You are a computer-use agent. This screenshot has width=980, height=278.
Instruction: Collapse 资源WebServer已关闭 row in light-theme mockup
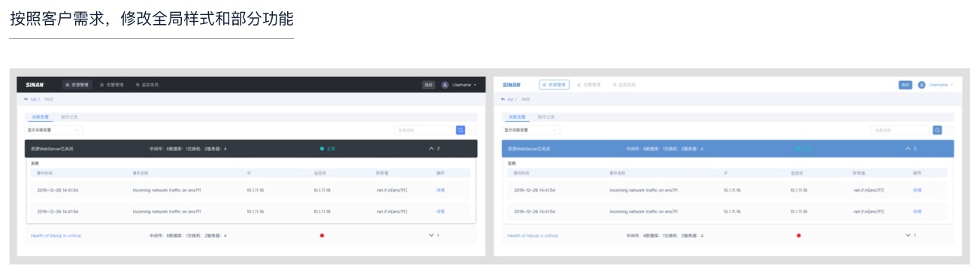(x=909, y=149)
